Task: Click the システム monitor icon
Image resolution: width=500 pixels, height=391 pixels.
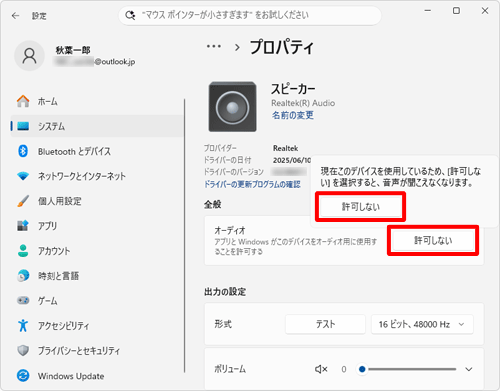Action: coord(23,126)
